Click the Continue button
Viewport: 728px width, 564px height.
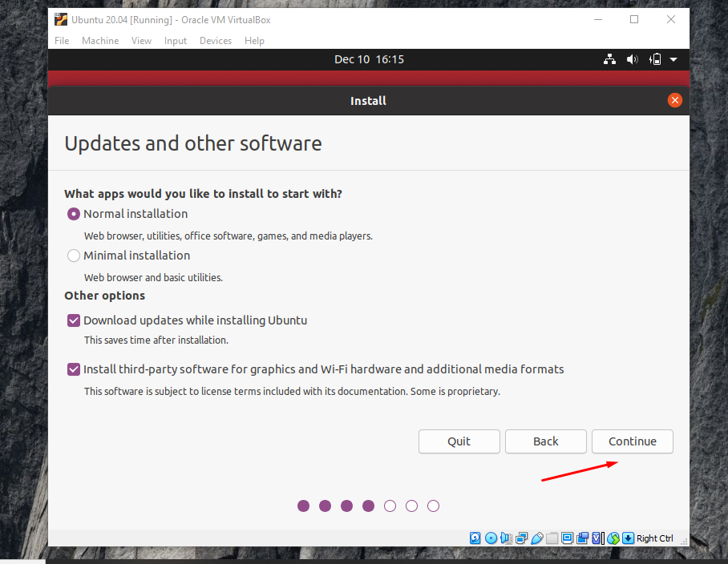click(632, 441)
